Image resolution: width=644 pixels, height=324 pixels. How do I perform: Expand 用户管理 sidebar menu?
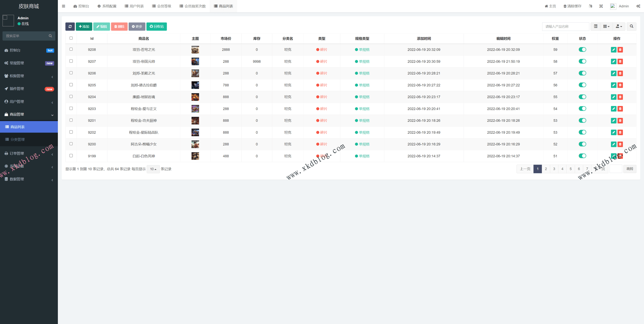point(29,102)
